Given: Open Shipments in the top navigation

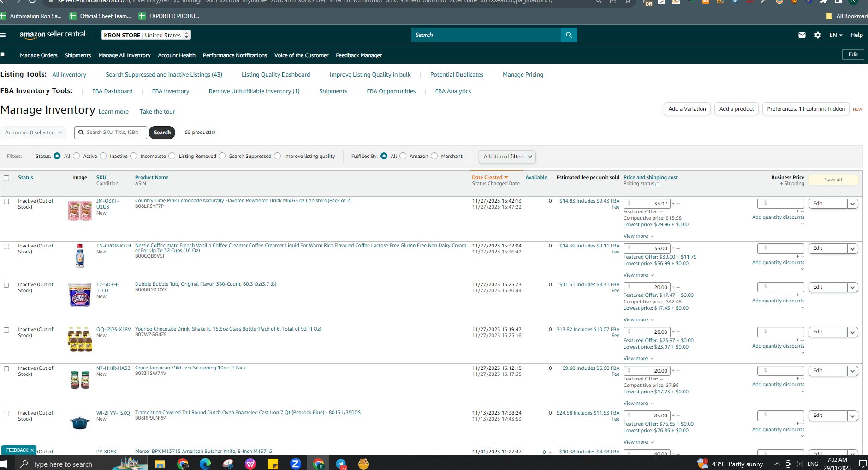Looking at the screenshot, I should (78, 55).
